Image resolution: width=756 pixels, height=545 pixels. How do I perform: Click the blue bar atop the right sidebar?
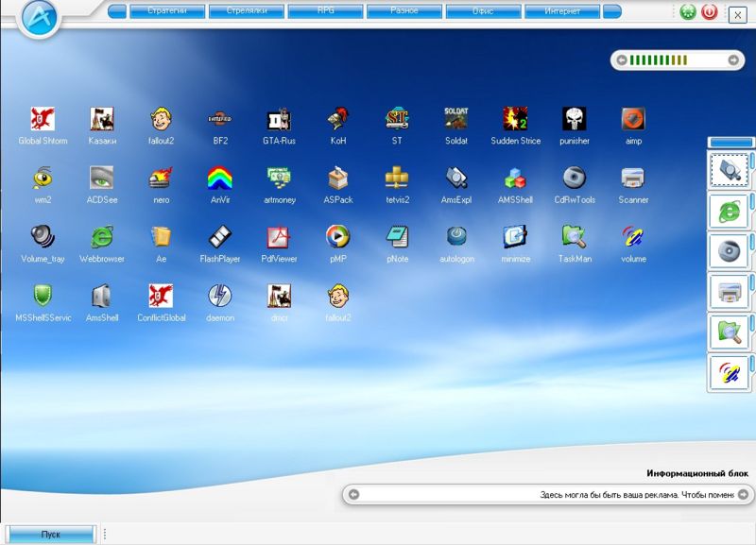[730, 142]
